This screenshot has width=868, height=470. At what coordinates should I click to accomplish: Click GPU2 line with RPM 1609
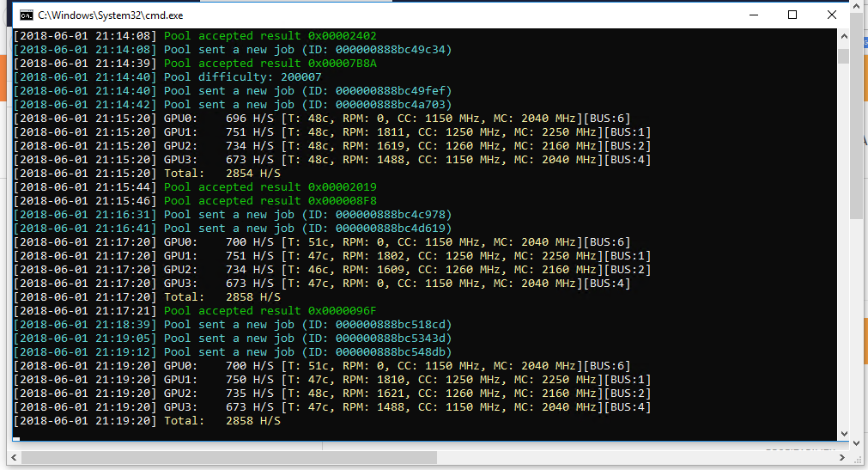(x=332, y=269)
